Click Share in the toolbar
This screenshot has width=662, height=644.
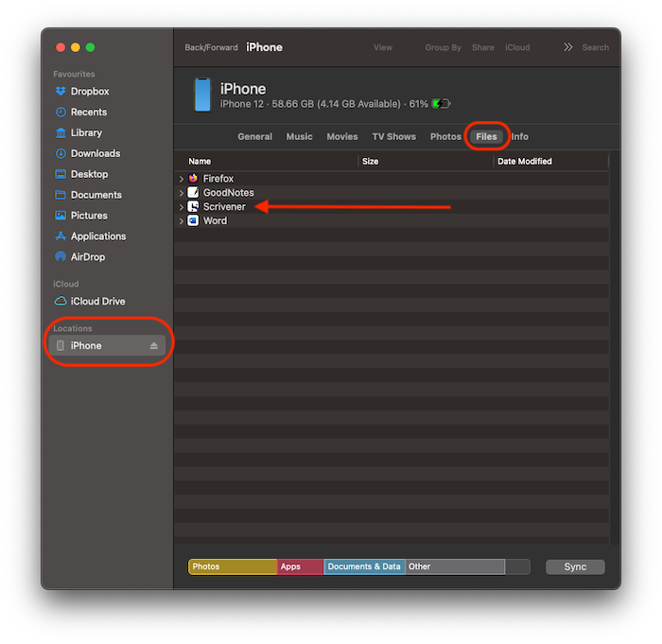click(483, 47)
